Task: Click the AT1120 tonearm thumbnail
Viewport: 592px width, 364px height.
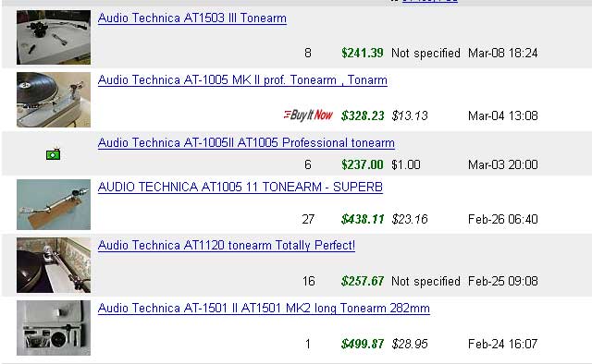Action: [x=54, y=265]
